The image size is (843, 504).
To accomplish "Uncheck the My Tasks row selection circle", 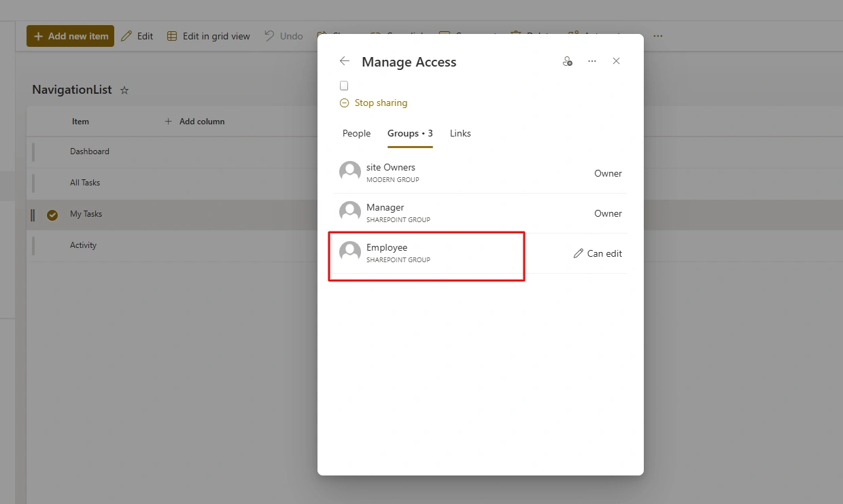I will click(x=52, y=215).
